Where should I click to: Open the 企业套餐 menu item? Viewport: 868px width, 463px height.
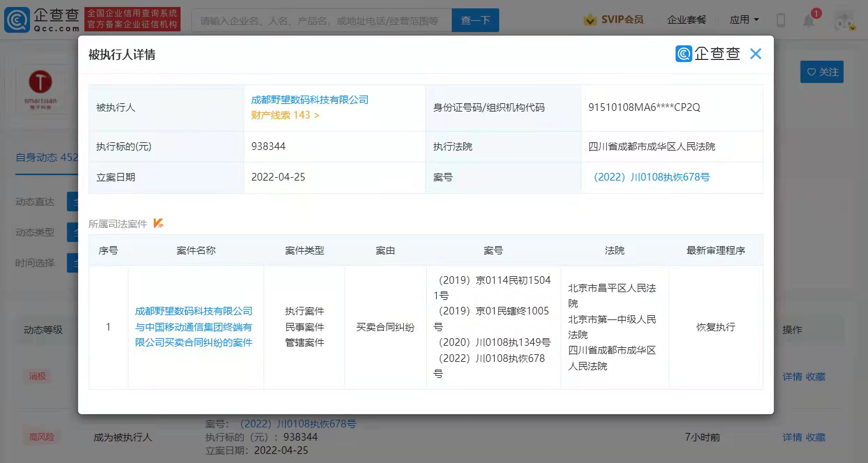[x=686, y=20]
